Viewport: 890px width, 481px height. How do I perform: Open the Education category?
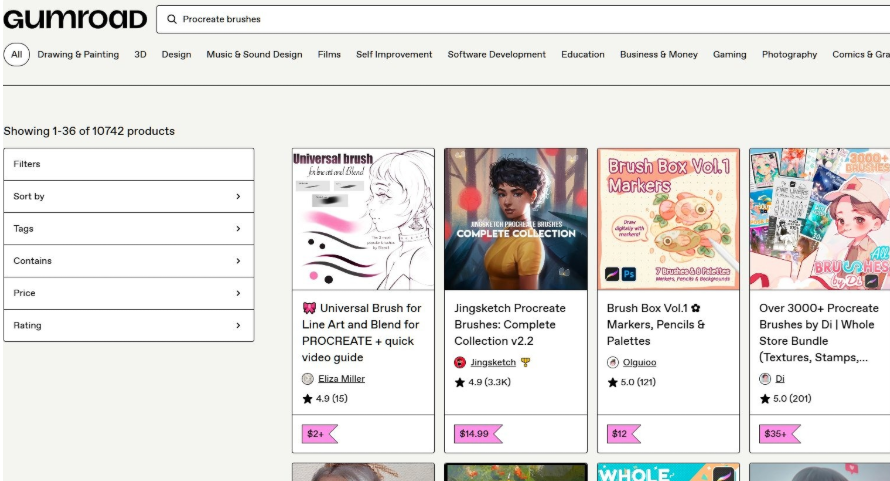click(583, 55)
